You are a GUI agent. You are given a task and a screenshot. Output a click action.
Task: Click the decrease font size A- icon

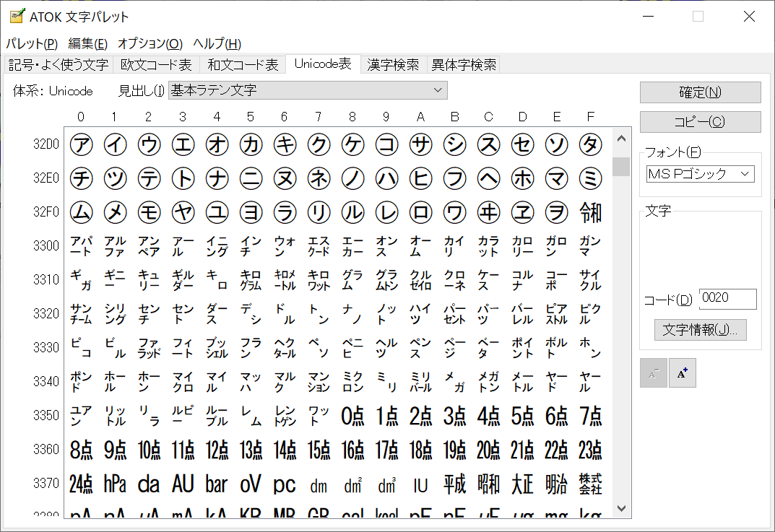point(654,373)
